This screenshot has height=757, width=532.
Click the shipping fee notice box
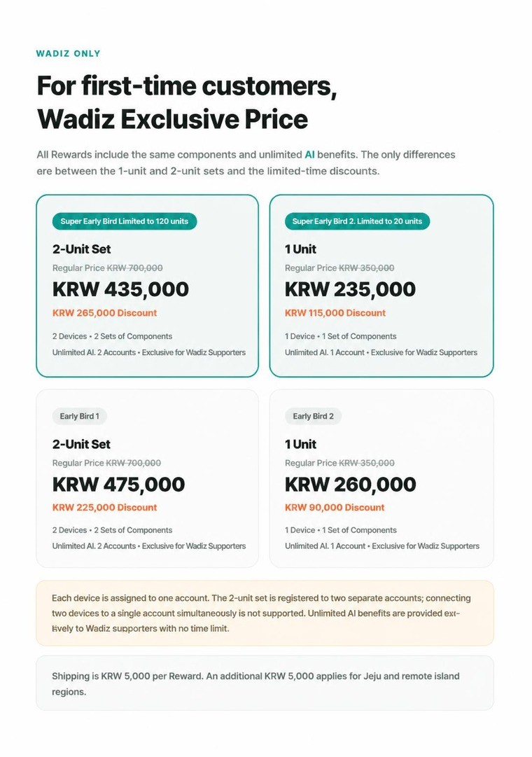(x=265, y=683)
